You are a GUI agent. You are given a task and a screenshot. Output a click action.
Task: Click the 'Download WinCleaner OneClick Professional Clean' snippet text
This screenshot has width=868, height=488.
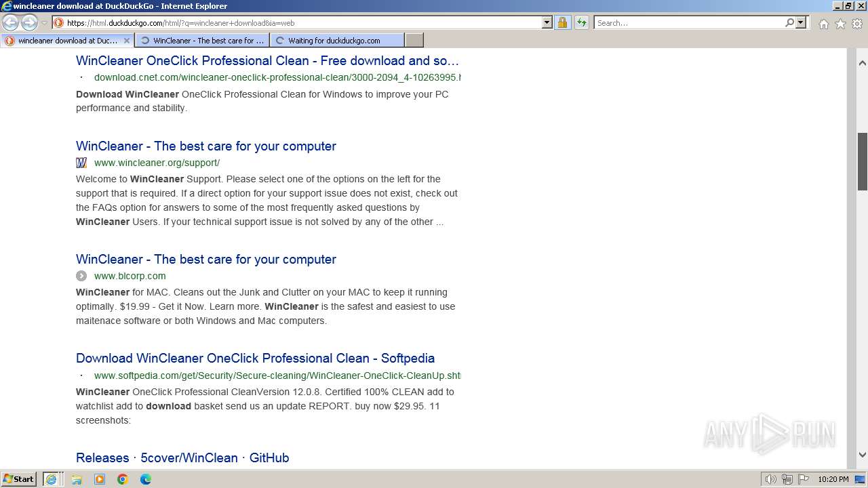pyautogui.click(x=262, y=101)
